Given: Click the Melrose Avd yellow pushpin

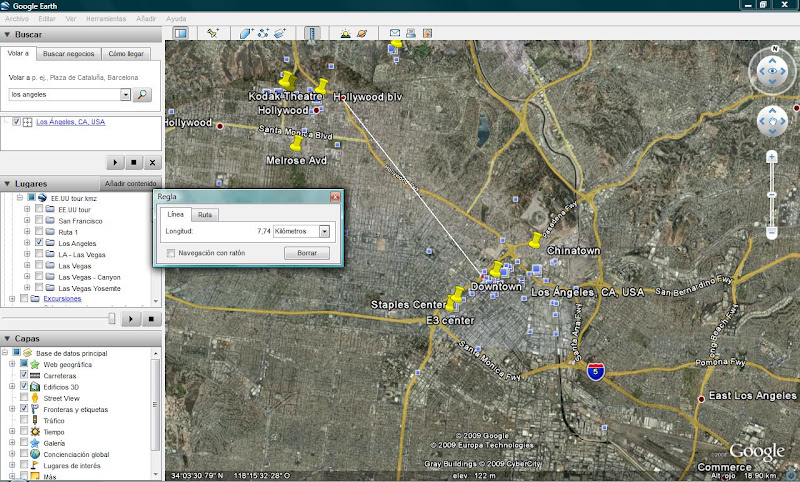Looking at the screenshot, I should (x=296, y=142).
